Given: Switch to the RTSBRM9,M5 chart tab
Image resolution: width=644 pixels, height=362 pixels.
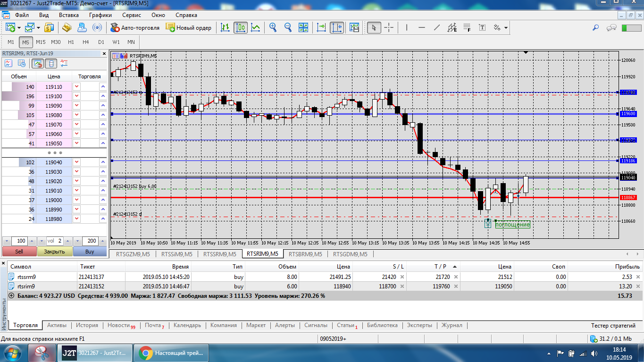Looking at the screenshot, I should point(305,254).
